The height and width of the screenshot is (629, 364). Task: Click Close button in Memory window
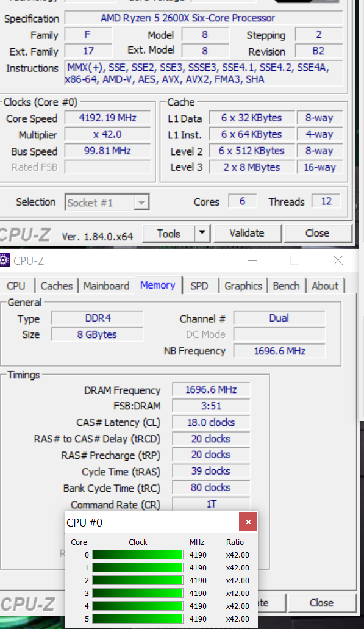click(x=321, y=603)
